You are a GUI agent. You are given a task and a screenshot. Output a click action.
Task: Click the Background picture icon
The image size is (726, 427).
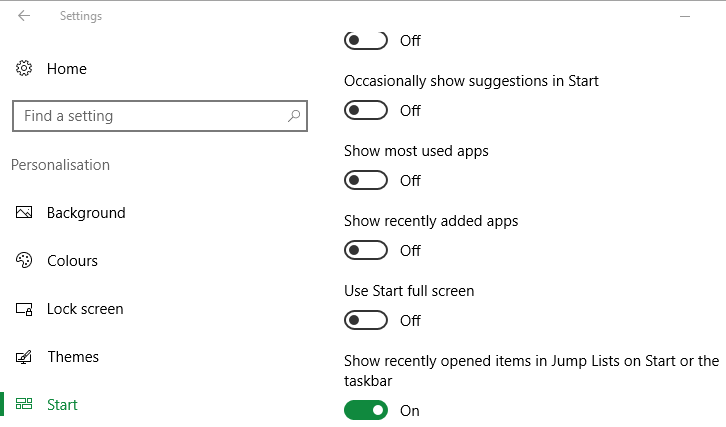coord(24,213)
